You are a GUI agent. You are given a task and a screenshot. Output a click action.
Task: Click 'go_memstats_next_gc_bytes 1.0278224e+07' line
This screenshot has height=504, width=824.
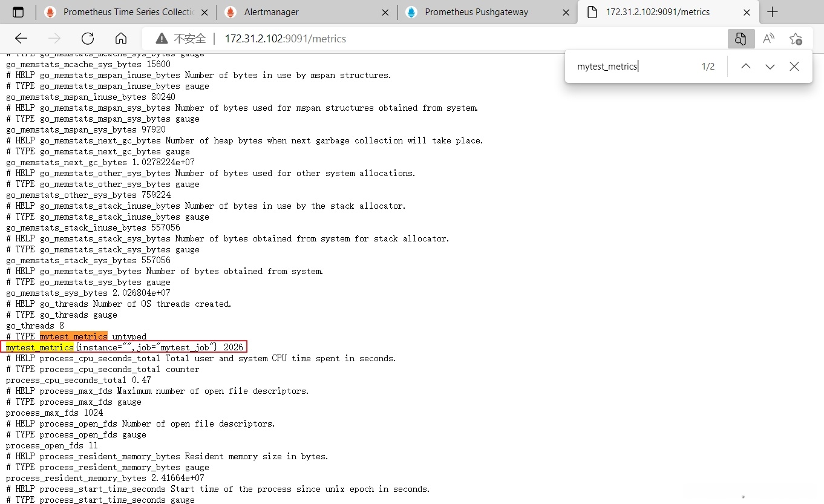point(100,162)
